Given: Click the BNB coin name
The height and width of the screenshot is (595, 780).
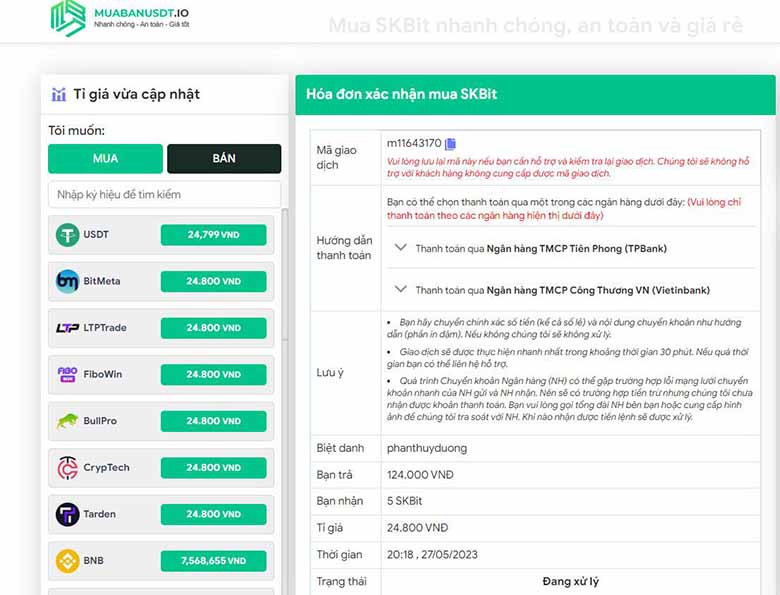Looking at the screenshot, I should tap(94, 561).
